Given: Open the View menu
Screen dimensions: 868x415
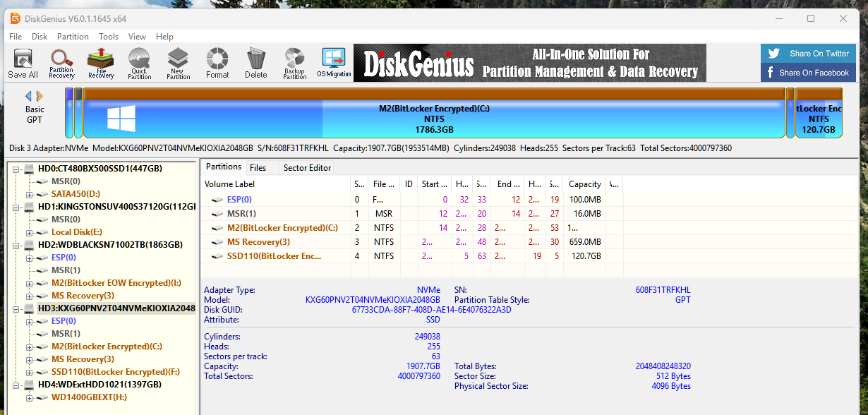Looking at the screenshot, I should pos(137,37).
